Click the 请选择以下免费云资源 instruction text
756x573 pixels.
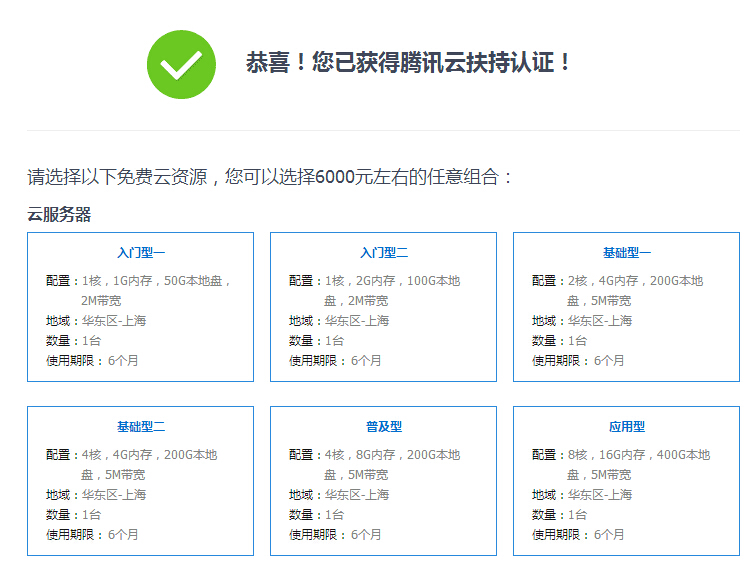click(x=270, y=177)
